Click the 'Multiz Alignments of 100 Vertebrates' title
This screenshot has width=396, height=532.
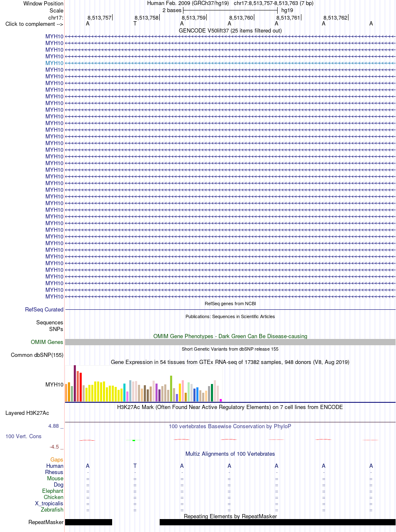click(230, 454)
